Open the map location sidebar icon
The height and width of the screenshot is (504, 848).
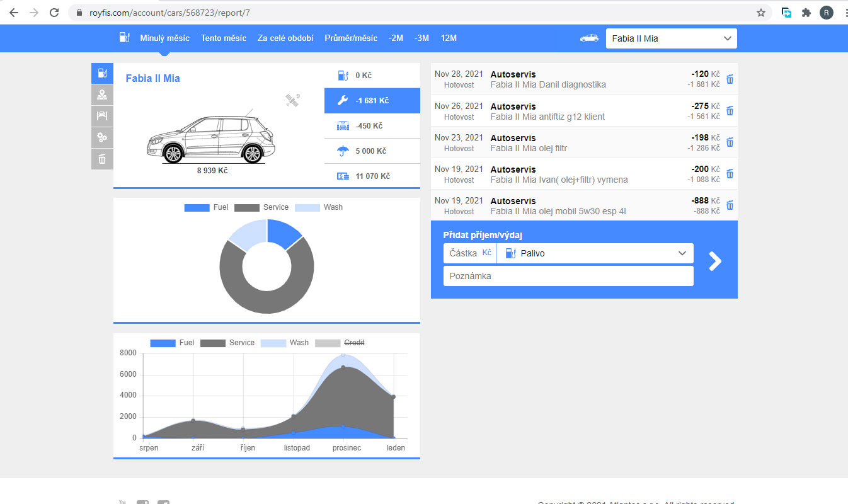coord(102,94)
